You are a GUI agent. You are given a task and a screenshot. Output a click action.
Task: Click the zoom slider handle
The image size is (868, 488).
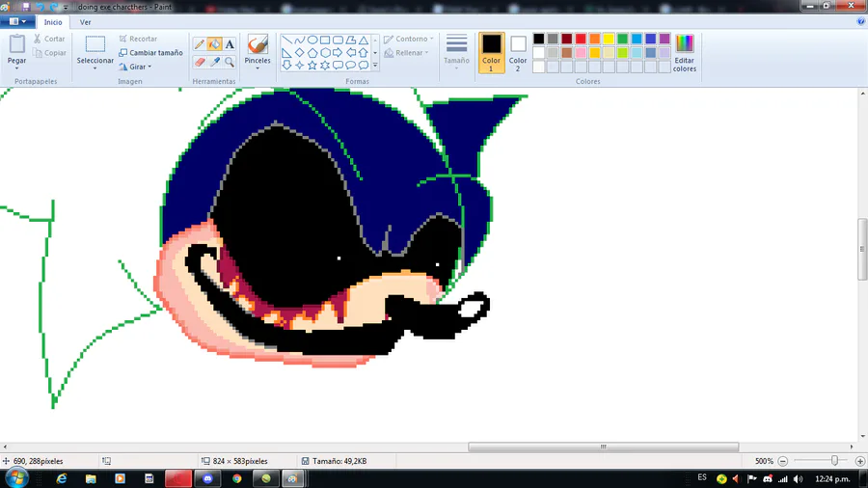pyautogui.click(x=834, y=461)
